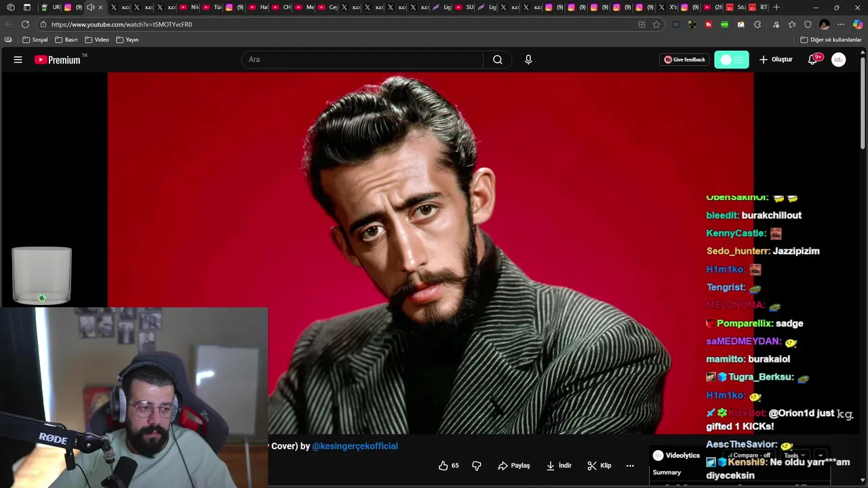The height and width of the screenshot is (488, 868).
Task: Mute the current tab speaker icon
Action: click(90, 7)
